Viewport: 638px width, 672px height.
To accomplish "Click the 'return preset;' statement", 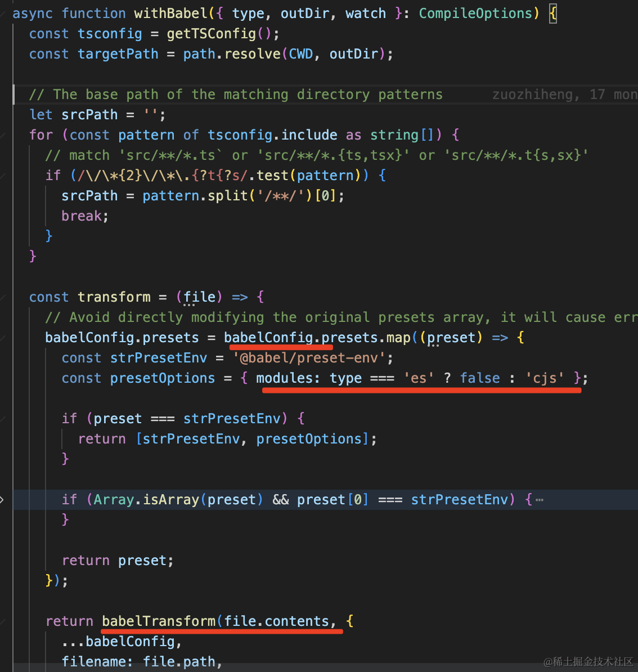I will tap(118, 561).
